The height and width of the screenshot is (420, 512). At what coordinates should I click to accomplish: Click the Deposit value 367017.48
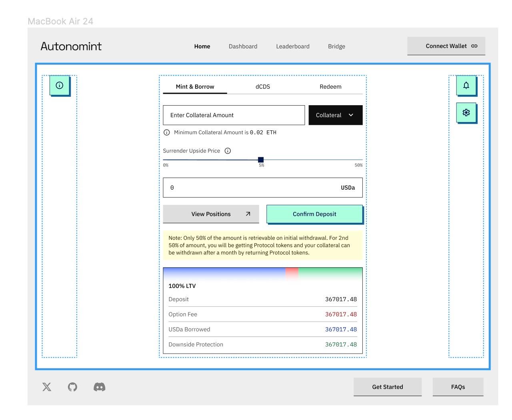tap(341, 299)
